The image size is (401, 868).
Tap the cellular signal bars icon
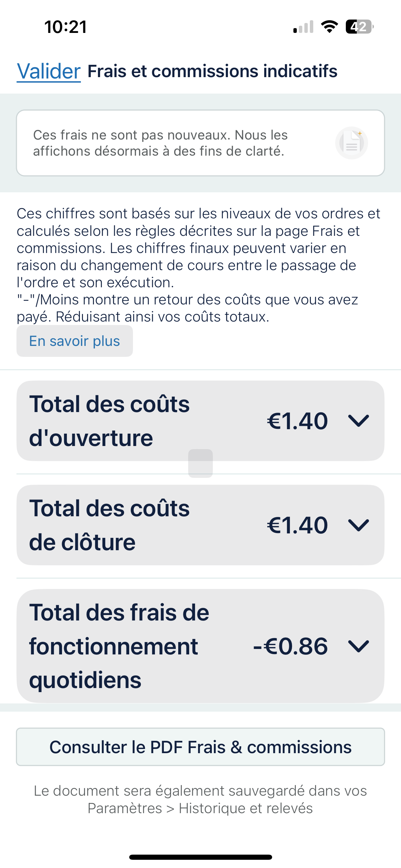tap(304, 27)
